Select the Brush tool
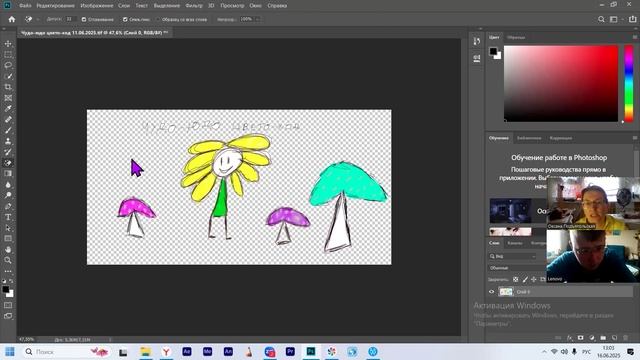This screenshot has width=640, height=360. [8, 130]
